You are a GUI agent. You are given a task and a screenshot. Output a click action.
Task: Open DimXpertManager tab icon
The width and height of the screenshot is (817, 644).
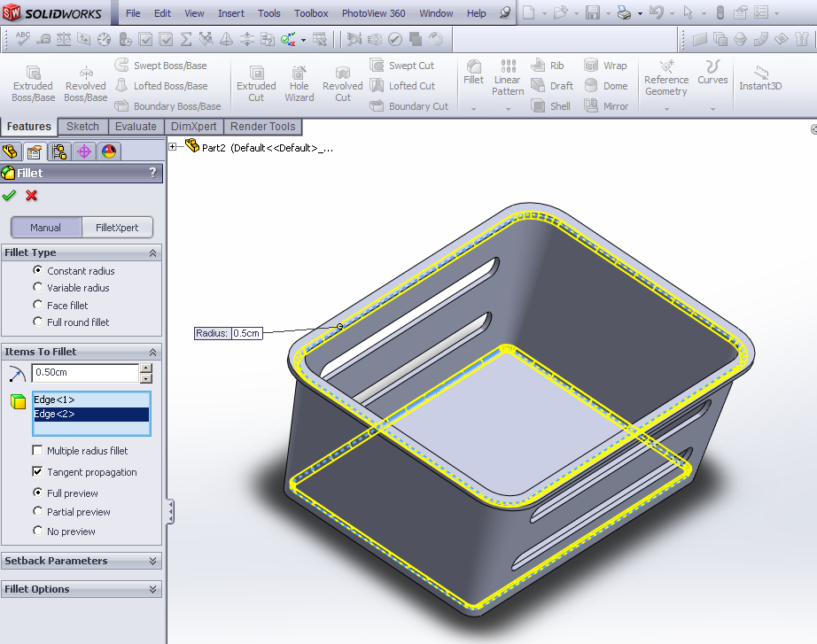coord(84,151)
